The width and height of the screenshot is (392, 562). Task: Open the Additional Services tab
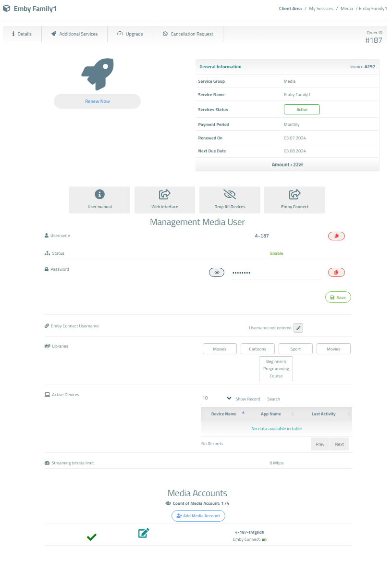[74, 34]
